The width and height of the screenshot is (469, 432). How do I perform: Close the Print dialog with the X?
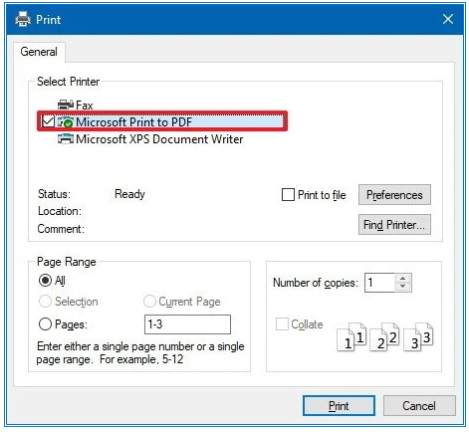point(448,19)
